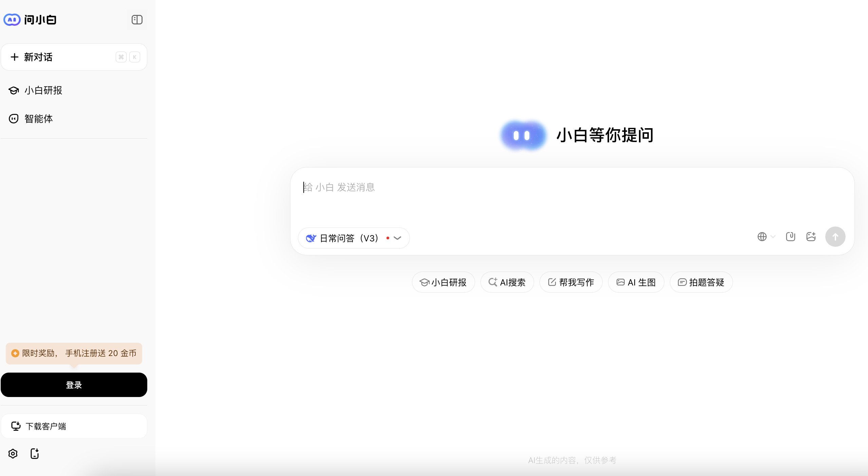Select the 小白研报 chip below the input
This screenshot has width=868, height=476.
[x=443, y=282]
